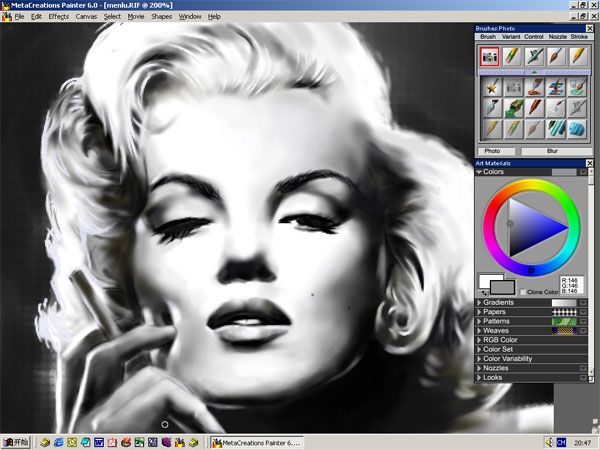This screenshot has width=600, height=450.
Task: Select the brown paintbrush in top row
Action: (x=556, y=57)
